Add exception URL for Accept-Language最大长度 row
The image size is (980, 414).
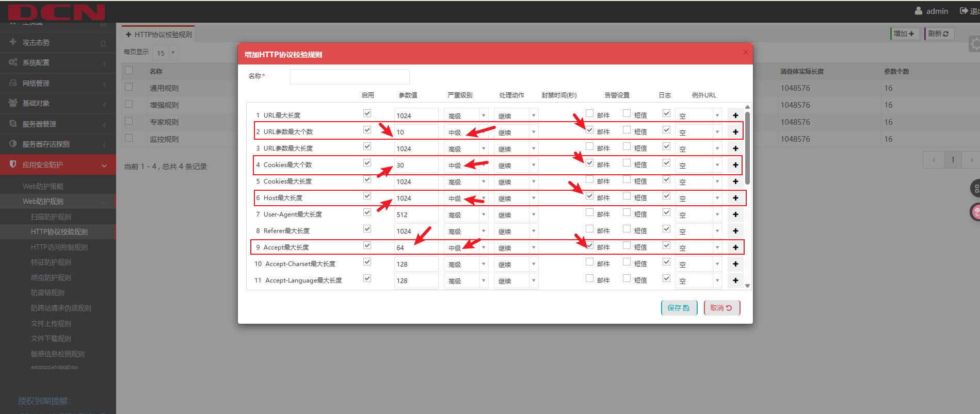point(735,280)
